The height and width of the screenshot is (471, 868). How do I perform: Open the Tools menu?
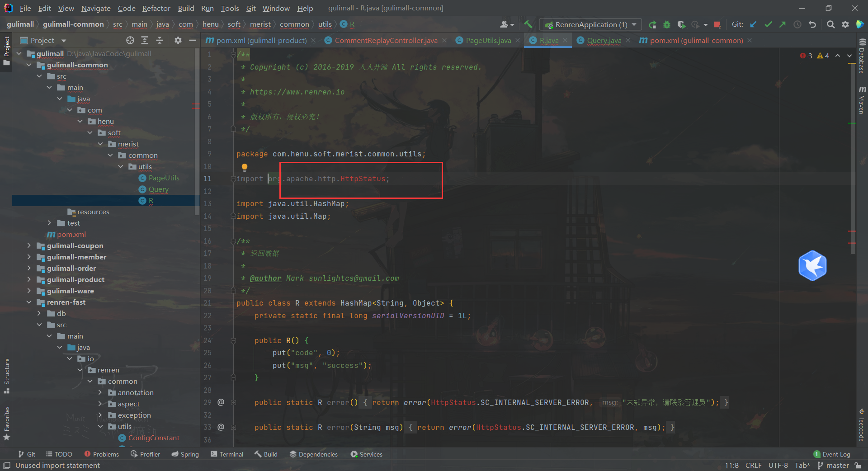[x=230, y=8]
